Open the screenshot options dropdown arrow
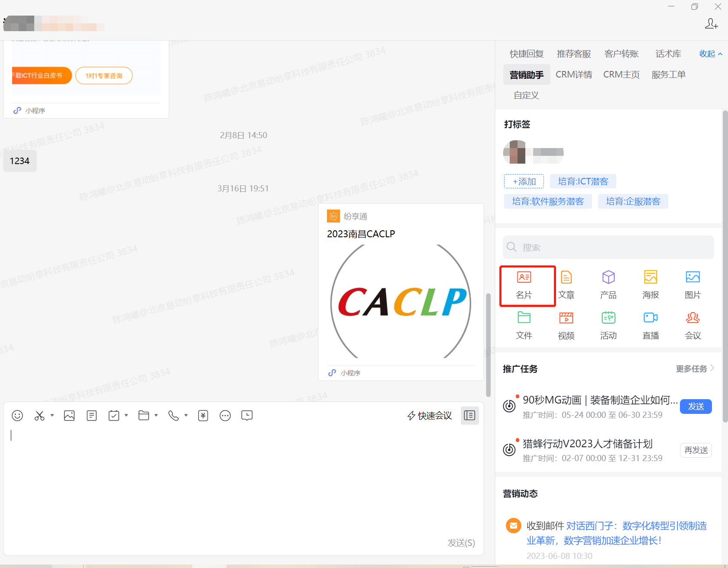Image resolution: width=728 pixels, height=568 pixels. coord(52,415)
